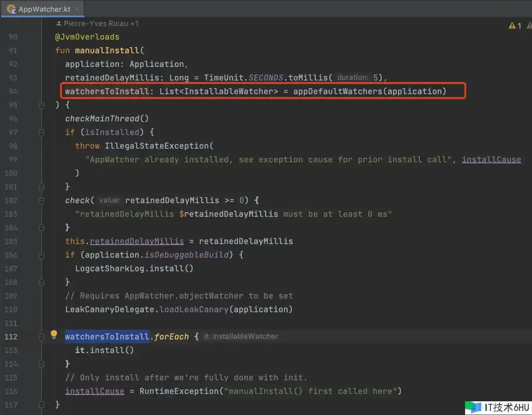Close the AppWatcher.kt editor tab
Viewport: 532px width, 415px height.
point(77,9)
